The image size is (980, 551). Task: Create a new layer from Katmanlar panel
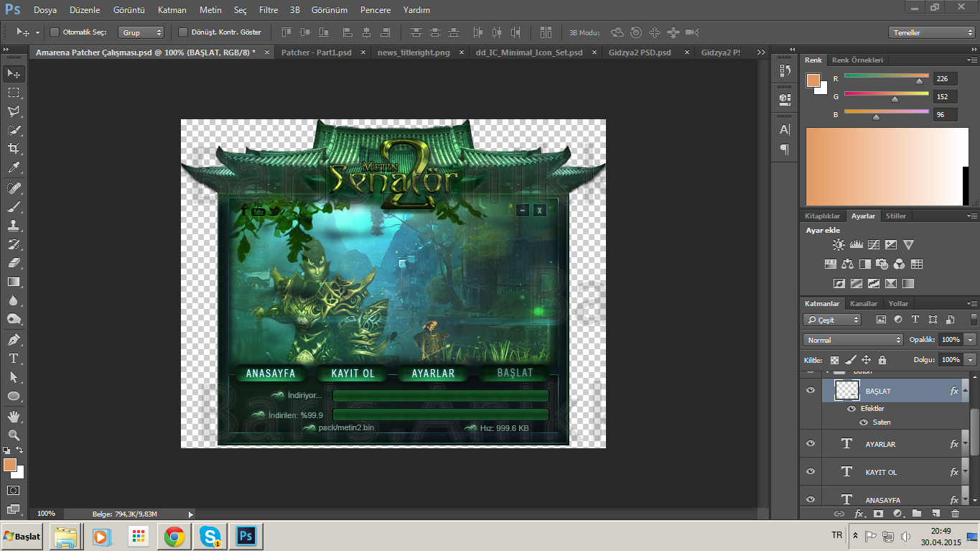[x=935, y=514]
